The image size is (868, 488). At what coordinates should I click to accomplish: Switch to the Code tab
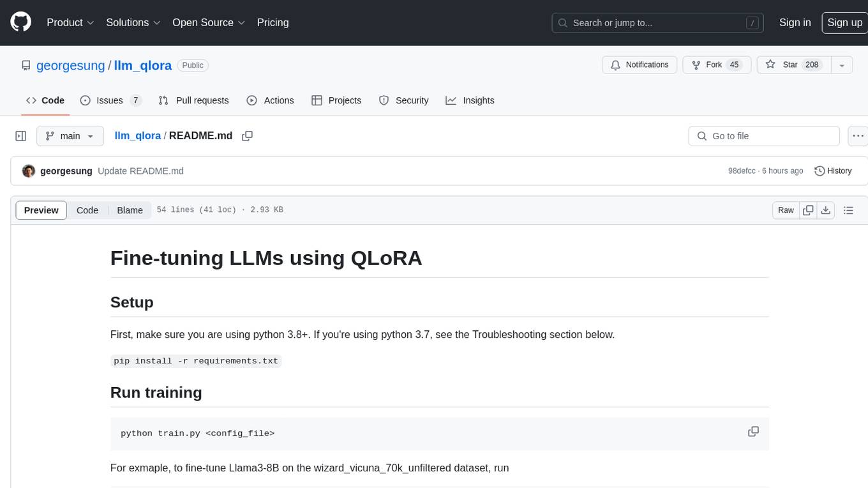click(45, 100)
